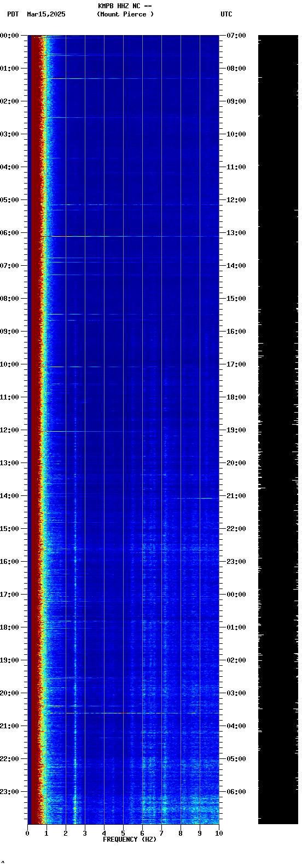Image resolution: width=302 pixels, height=868 pixels.
Task: Click the 08:00 PDT time label on the left axis
Action: (9, 299)
